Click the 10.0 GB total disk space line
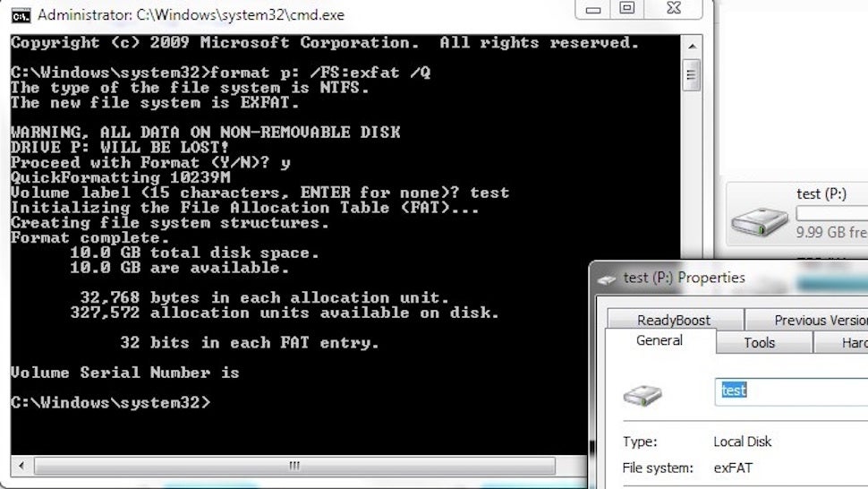The width and height of the screenshot is (868, 489). 194,253
